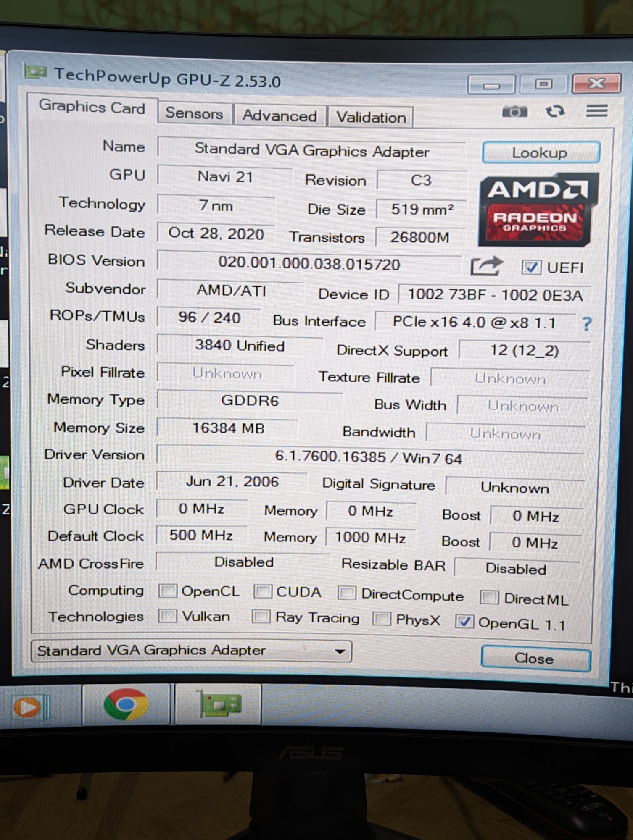
Task: Click the Resizable BAR Disabled value
Action: point(516,569)
